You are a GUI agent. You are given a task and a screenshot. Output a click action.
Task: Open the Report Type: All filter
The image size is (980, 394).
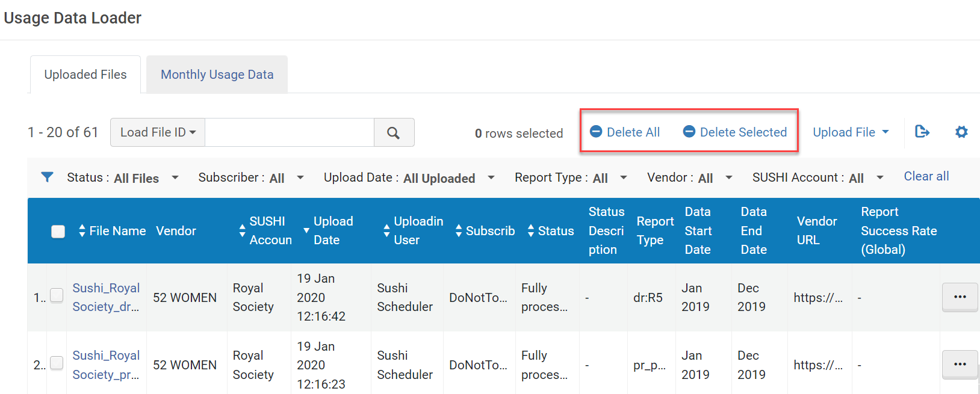coord(571,178)
